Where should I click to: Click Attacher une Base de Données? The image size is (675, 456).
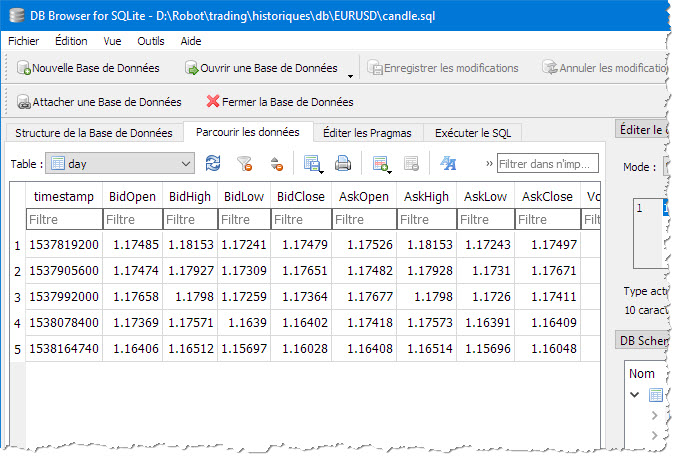pos(99,102)
